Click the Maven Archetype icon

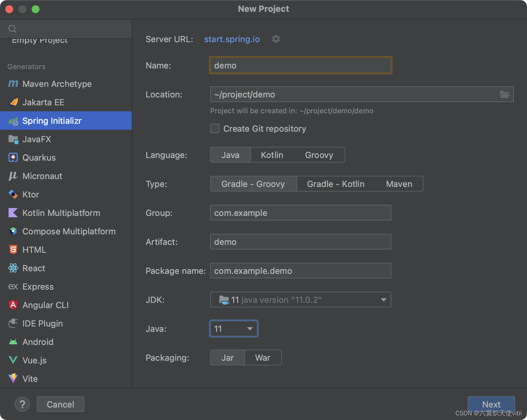[13, 84]
